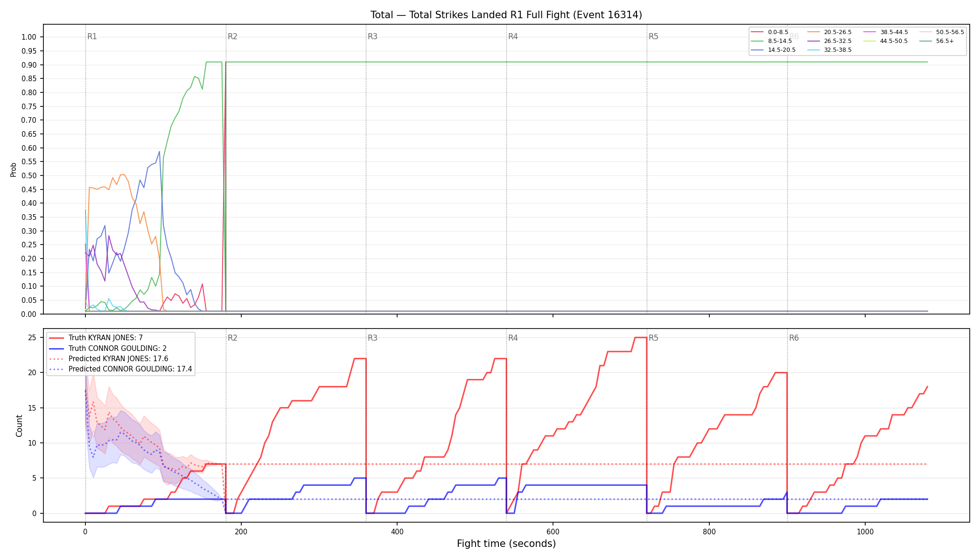Click the Truth CONNOR GOULDING: 2 legend entry
The height and width of the screenshot is (560, 980).
point(108,348)
